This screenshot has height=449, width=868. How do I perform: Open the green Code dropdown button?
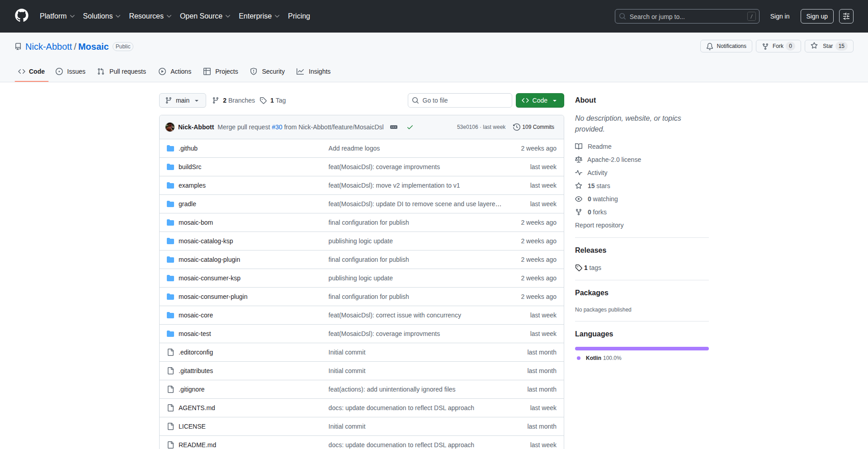pyautogui.click(x=540, y=100)
